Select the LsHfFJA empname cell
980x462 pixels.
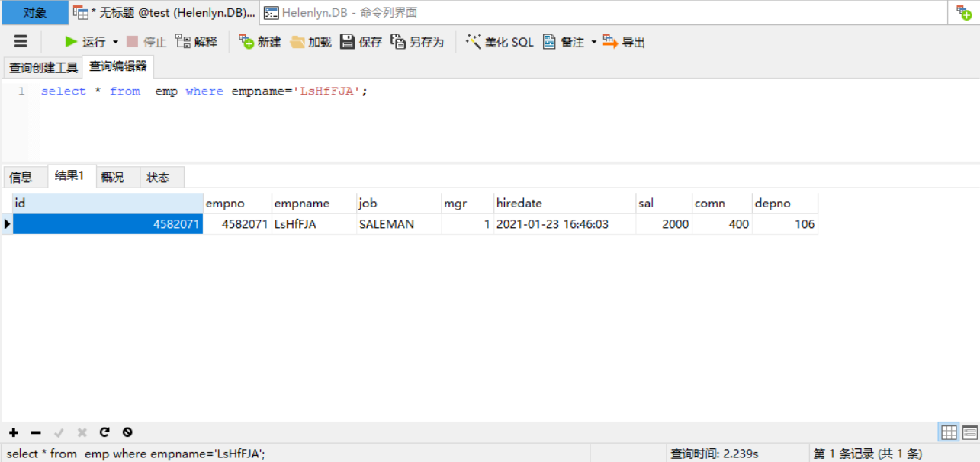click(x=313, y=224)
